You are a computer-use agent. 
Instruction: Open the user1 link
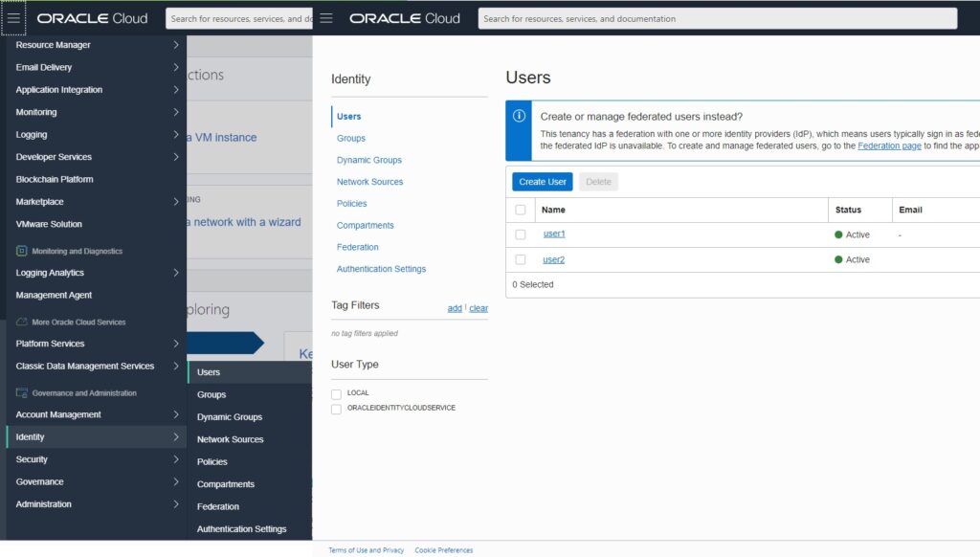pyautogui.click(x=554, y=234)
